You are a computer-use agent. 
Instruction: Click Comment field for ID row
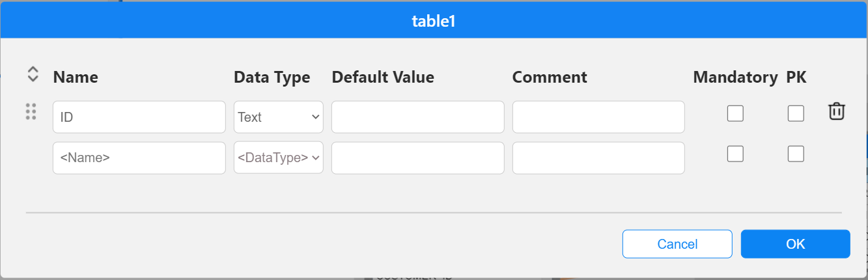[x=598, y=117]
